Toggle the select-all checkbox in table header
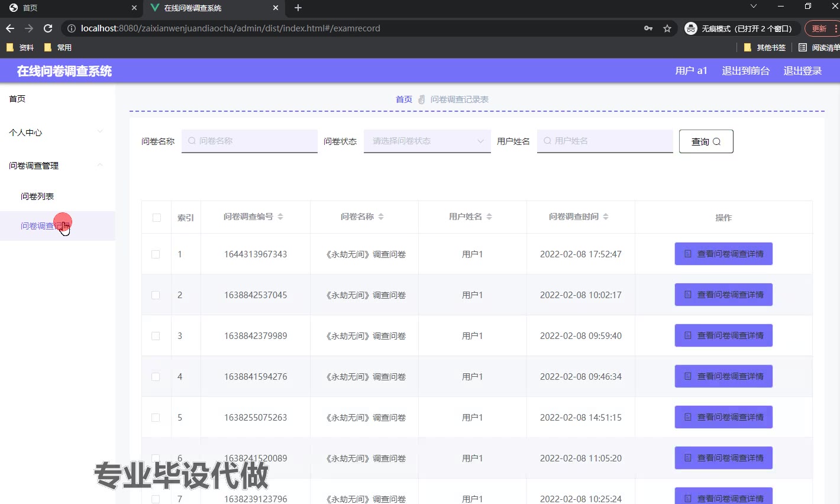840x504 pixels. tap(157, 218)
